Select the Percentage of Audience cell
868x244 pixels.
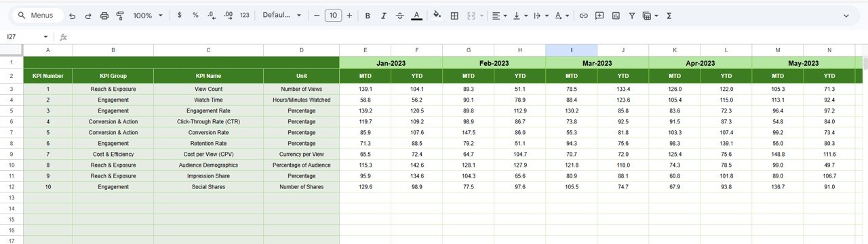coord(301,165)
